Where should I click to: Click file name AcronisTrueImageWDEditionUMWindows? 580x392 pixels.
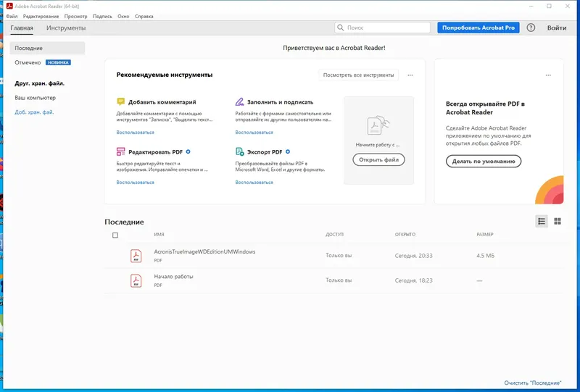point(204,252)
